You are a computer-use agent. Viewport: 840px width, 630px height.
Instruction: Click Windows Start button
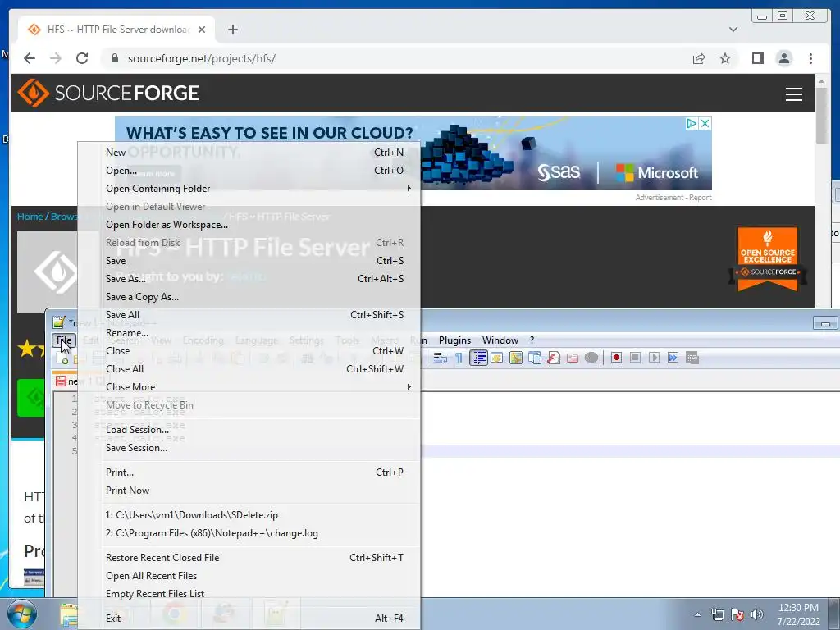coord(22,614)
